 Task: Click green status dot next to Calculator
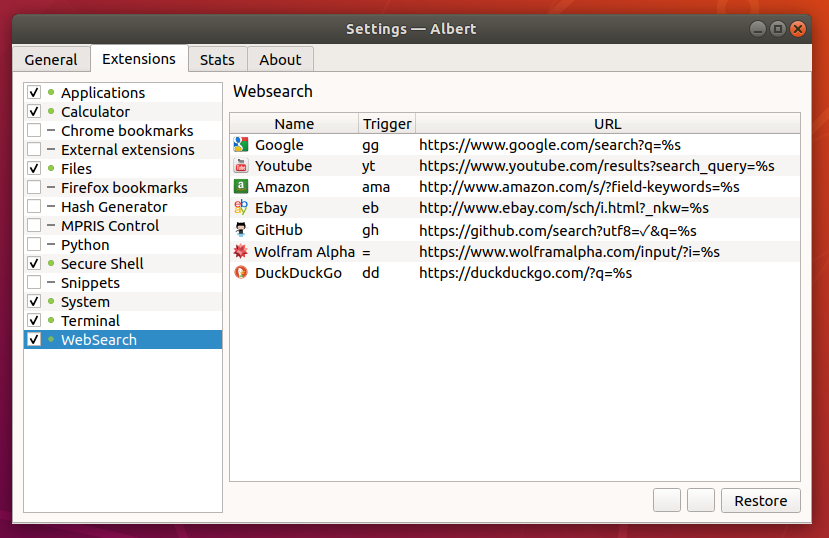pyautogui.click(x=51, y=111)
